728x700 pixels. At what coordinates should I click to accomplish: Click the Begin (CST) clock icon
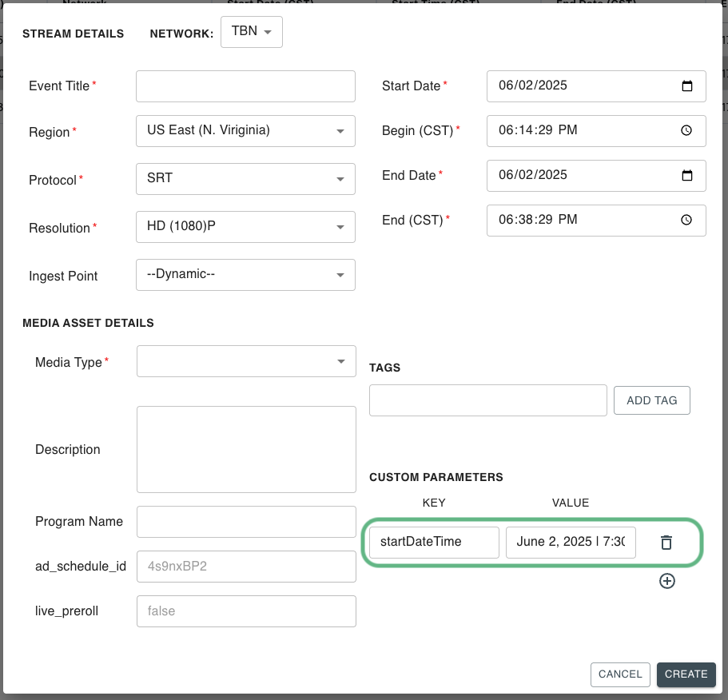[686, 131]
